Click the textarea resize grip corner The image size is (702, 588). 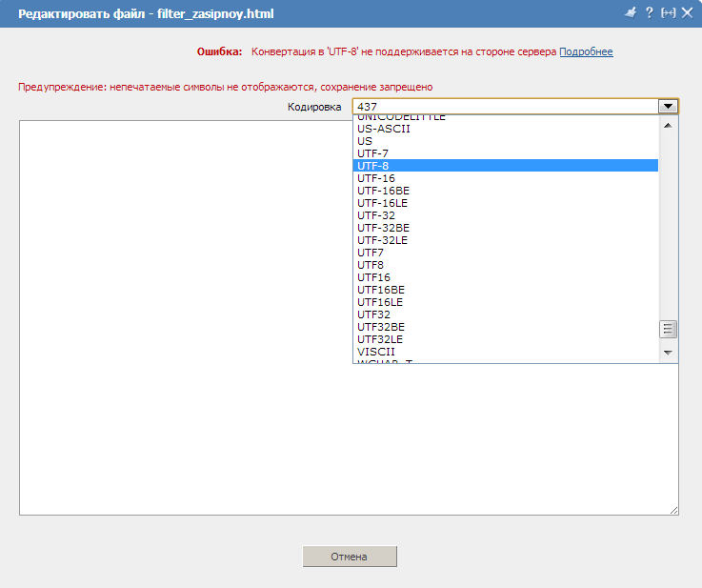pos(674,511)
